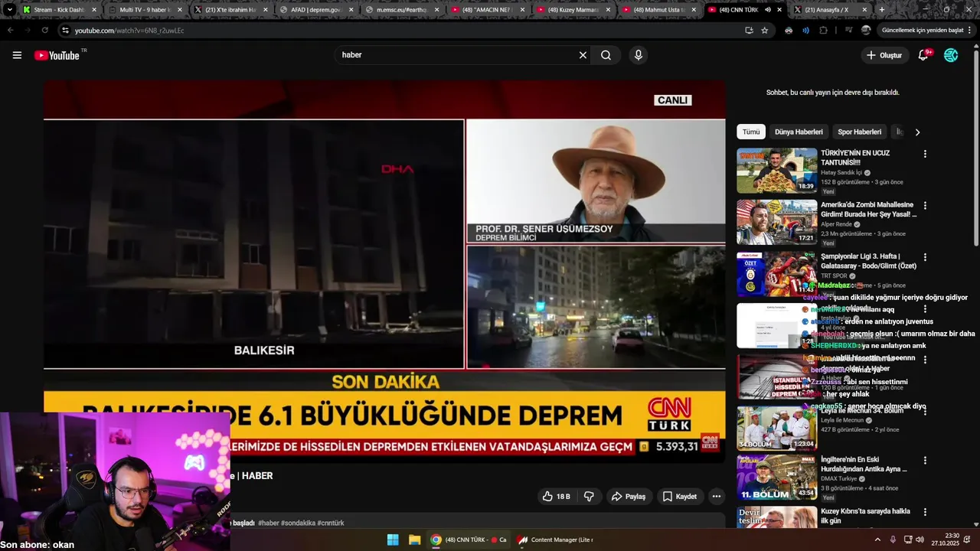Open the account avatar menu
The image size is (980, 551).
click(951, 55)
